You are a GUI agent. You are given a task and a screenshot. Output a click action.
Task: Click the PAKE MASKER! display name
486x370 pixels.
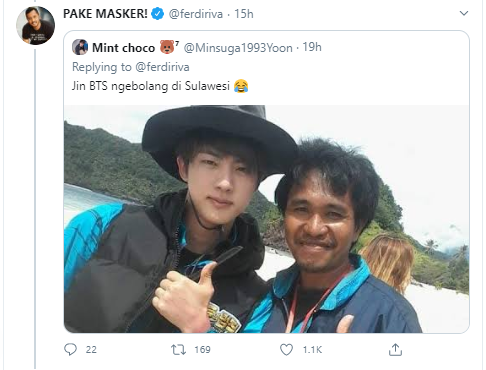click(105, 14)
